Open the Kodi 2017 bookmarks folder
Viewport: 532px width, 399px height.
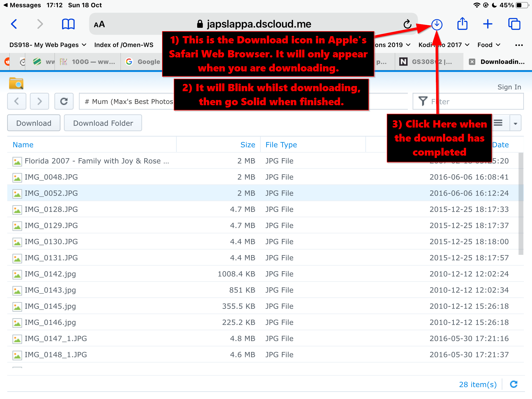(x=444, y=45)
